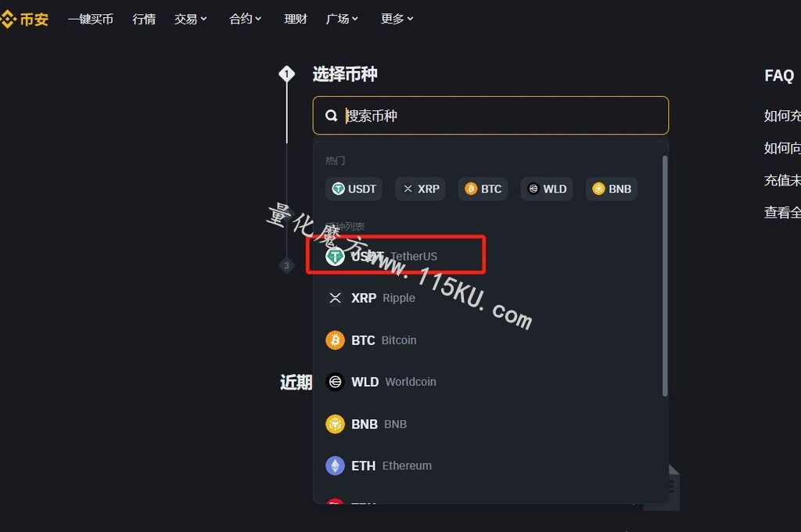Open the 行情 menu item

(144, 20)
